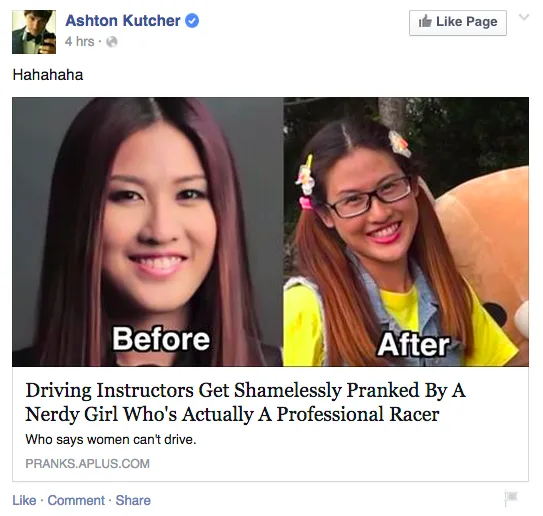
Task: Click the Like Page button
Action: click(458, 23)
